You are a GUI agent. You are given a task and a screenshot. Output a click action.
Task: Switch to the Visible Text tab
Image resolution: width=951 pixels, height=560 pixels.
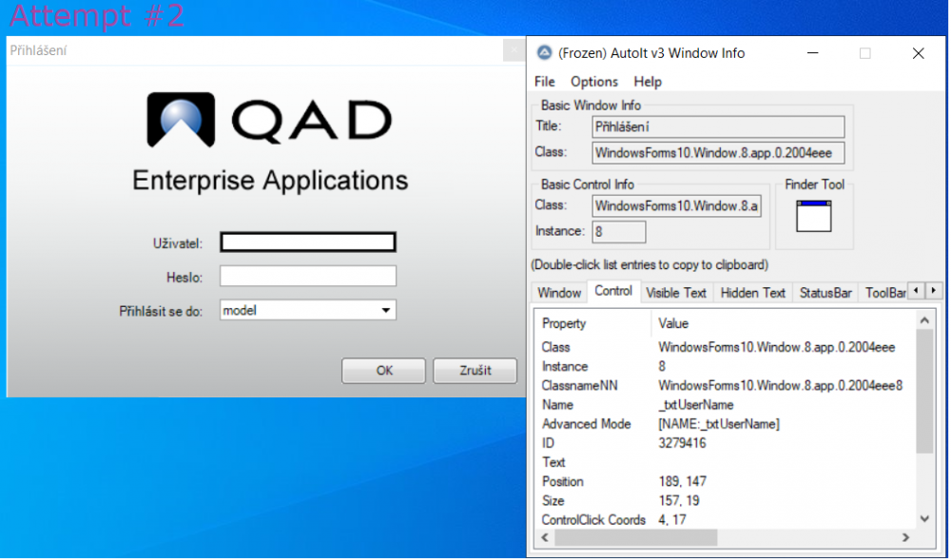click(x=676, y=294)
